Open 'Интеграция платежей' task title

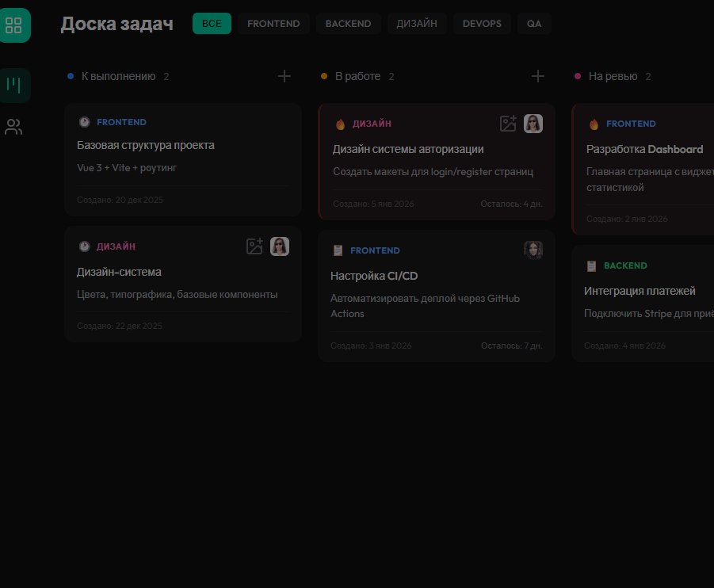coord(640,291)
